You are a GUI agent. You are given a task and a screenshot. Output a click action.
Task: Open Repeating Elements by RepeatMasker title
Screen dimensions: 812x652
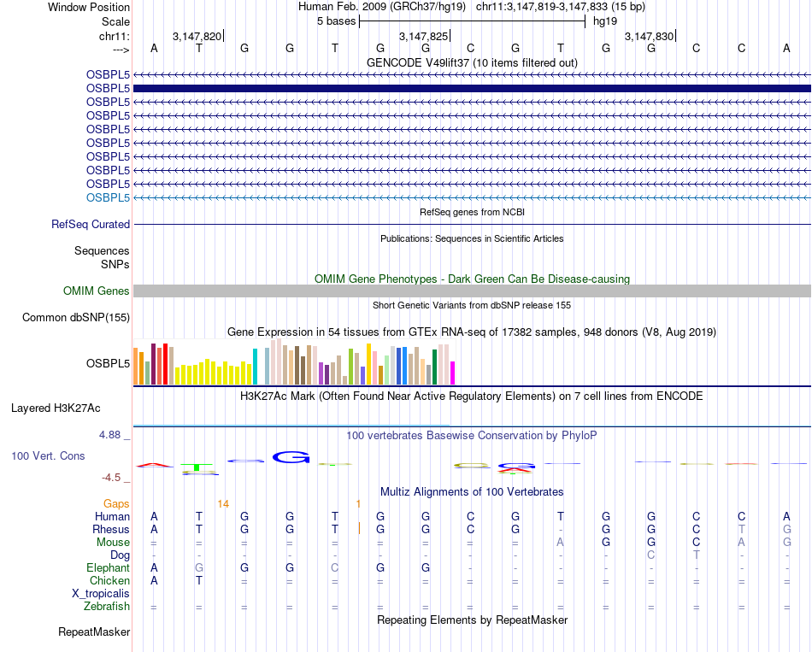(x=472, y=620)
